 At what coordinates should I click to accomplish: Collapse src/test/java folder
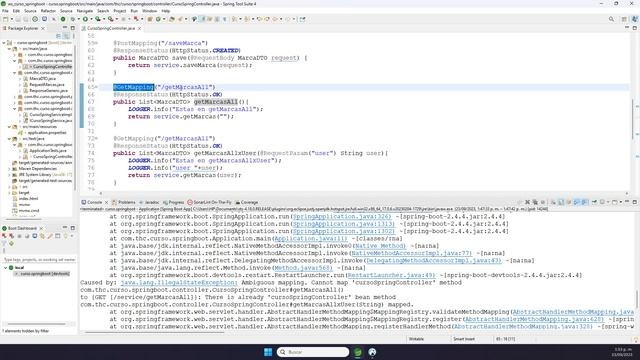click(x=9, y=139)
